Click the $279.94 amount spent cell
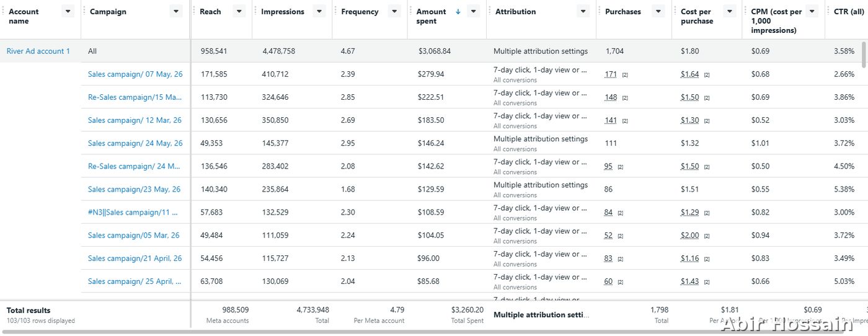This screenshot has width=868, height=336. coord(431,74)
